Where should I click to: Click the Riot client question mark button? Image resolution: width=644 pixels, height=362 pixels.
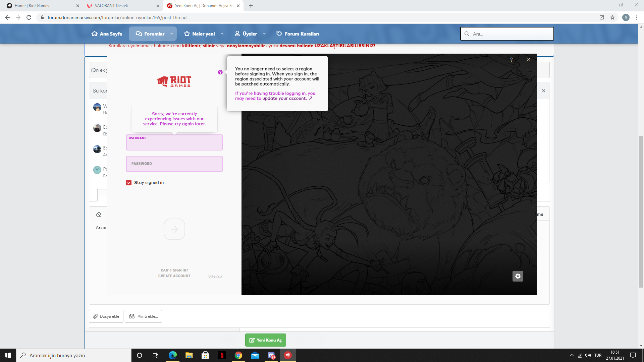(511, 60)
